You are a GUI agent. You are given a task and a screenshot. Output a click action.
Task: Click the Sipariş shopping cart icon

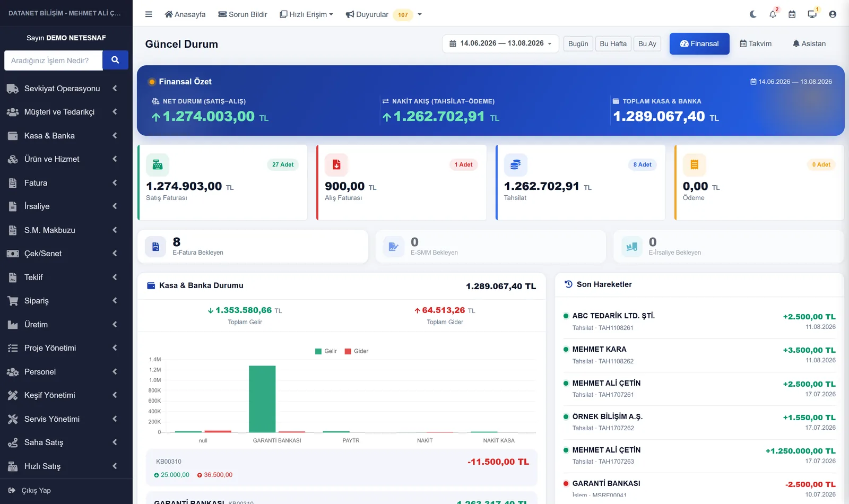tap(13, 301)
